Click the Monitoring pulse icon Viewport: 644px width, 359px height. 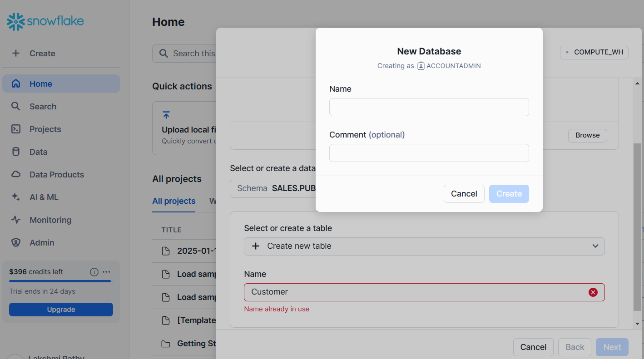(x=16, y=220)
